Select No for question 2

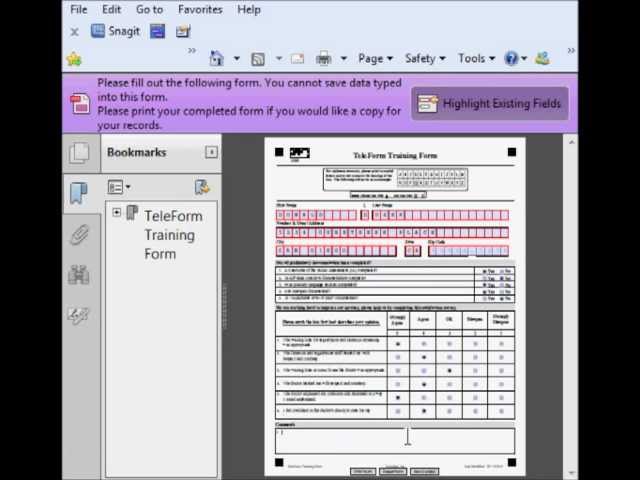click(x=502, y=278)
